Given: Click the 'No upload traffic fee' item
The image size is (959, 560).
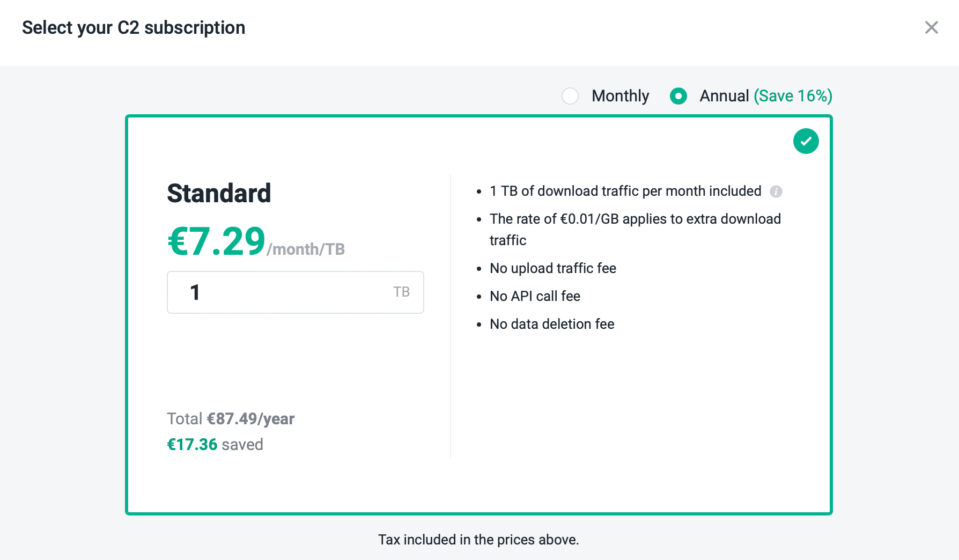Looking at the screenshot, I should (553, 268).
